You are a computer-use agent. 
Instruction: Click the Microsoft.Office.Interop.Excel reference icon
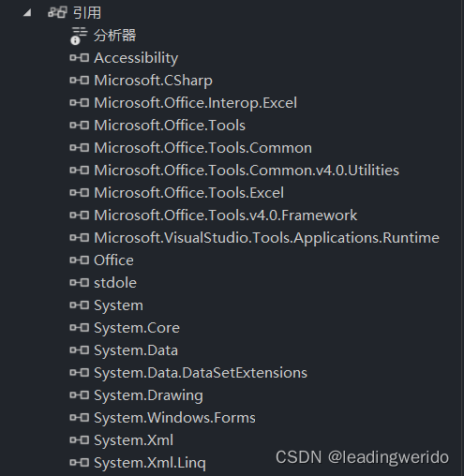click(x=80, y=103)
